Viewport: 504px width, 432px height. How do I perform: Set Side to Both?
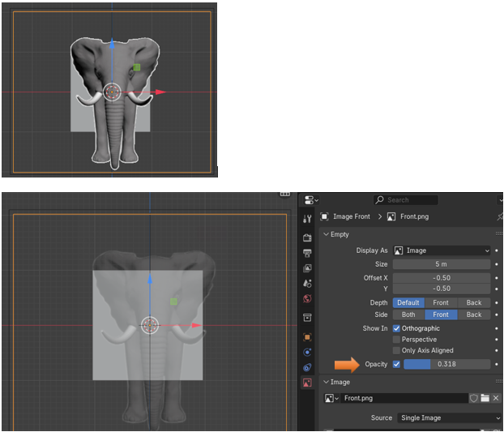point(408,314)
